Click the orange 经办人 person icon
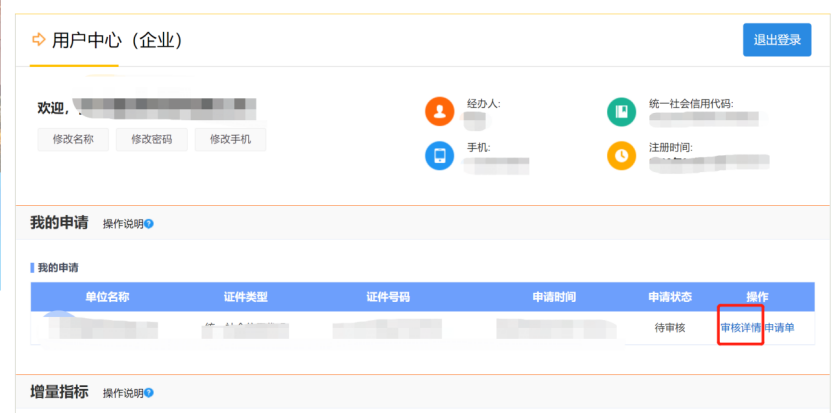This screenshot has height=413, width=831. tap(439, 111)
